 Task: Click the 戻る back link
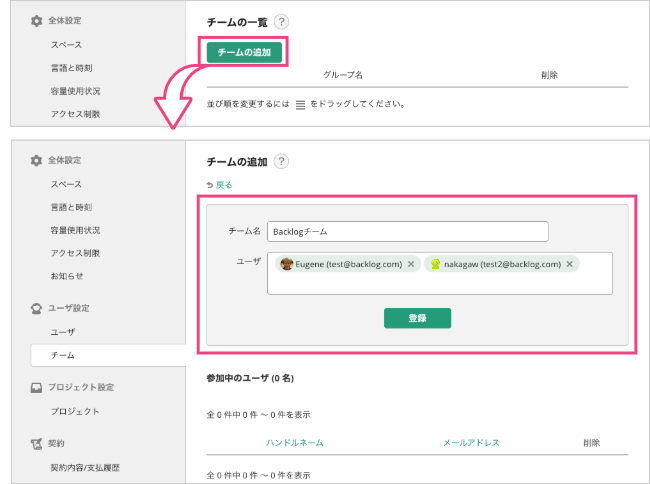click(x=224, y=185)
